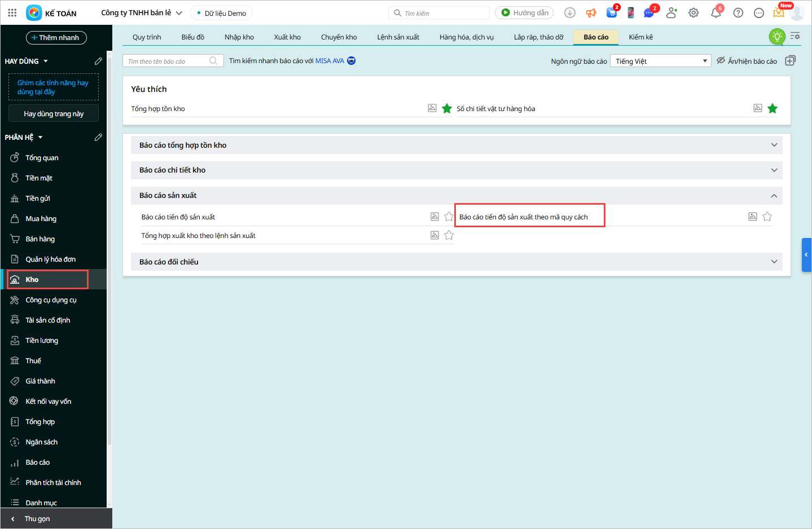The width and height of the screenshot is (812, 529).
Task: Open the Ngôn ngữ báo cáo dropdown
Action: pos(660,61)
